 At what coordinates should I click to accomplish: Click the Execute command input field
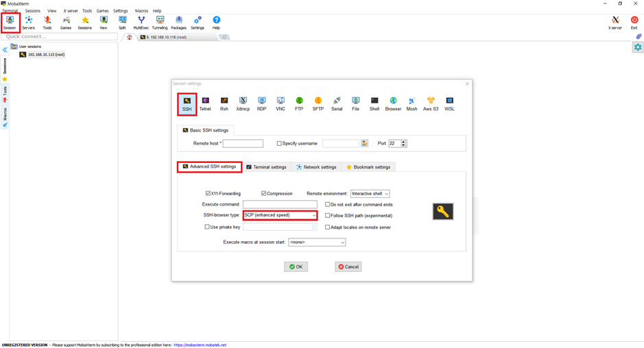tap(280, 204)
